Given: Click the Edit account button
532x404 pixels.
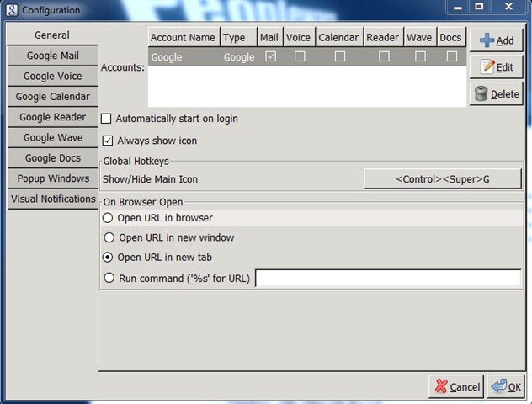Looking at the screenshot, I should coord(496,67).
